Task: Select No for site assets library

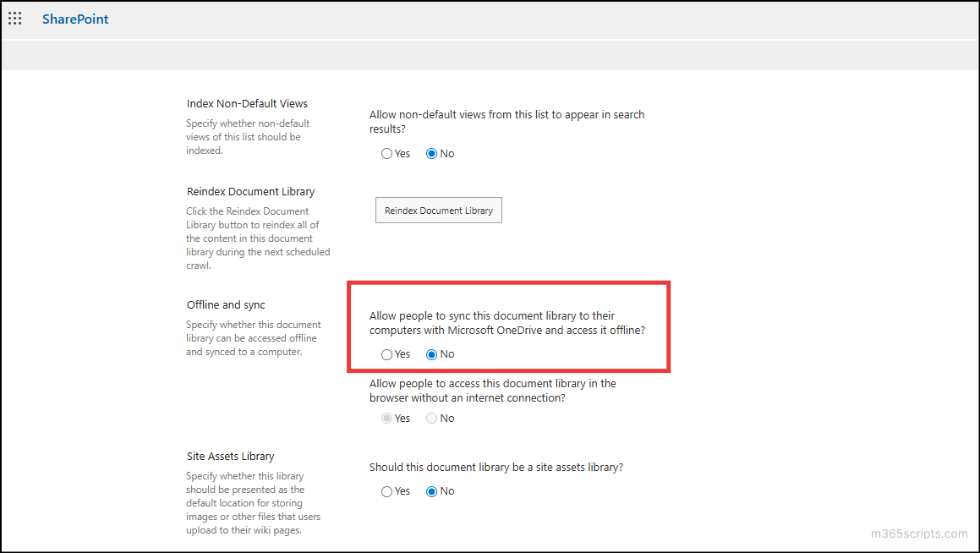Action: click(430, 490)
